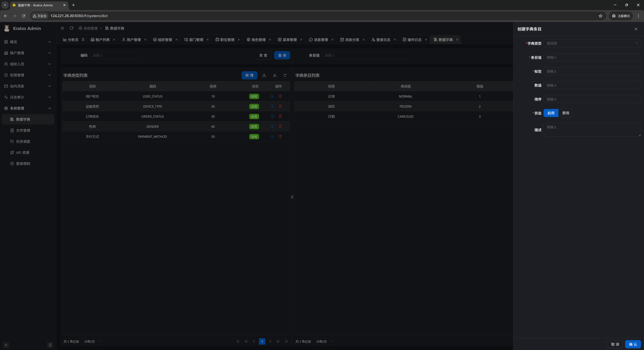
Task: Delete the DEVICE_TYPE dictionary type
Action: click(280, 106)
